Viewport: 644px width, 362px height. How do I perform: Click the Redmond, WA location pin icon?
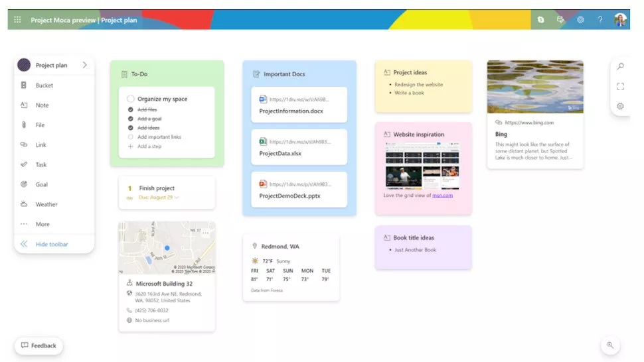(255, 246)
